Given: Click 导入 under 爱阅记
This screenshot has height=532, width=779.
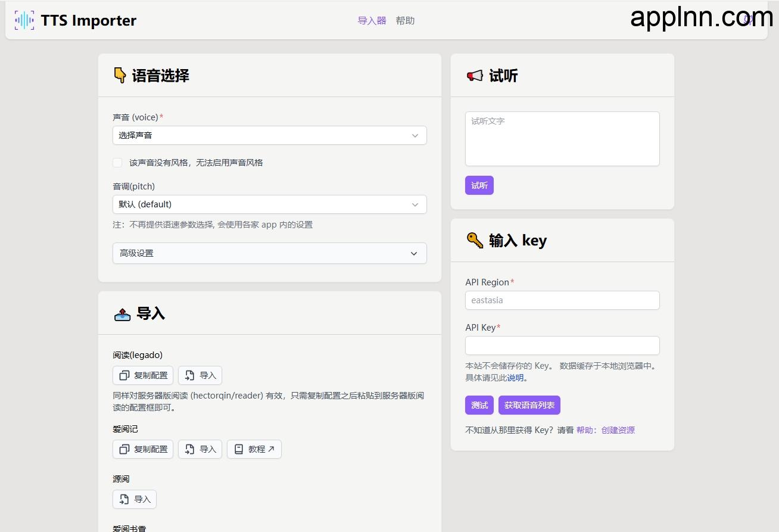Looking at the screenshot, I should point(200,449).
